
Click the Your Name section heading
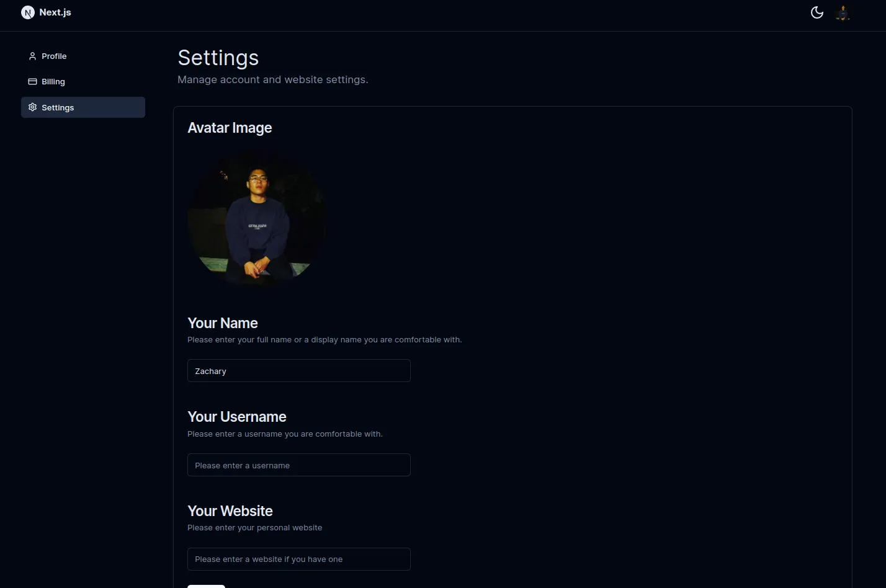(222, 323)
